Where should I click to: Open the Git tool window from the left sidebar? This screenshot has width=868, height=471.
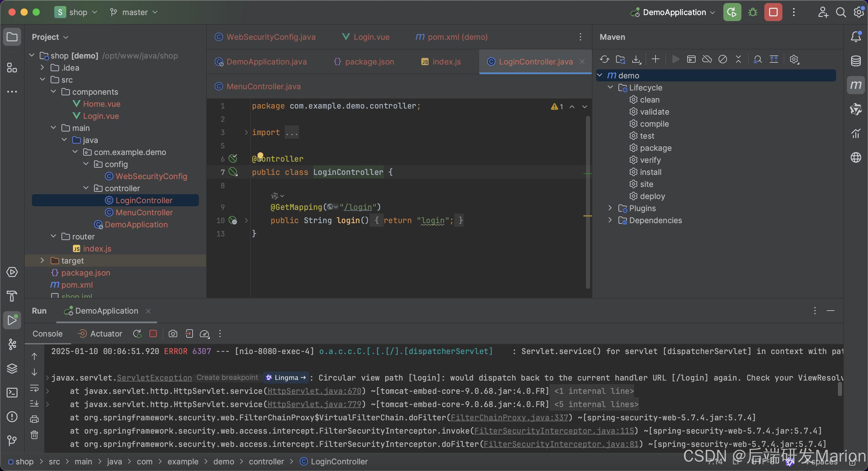(12, 440)
